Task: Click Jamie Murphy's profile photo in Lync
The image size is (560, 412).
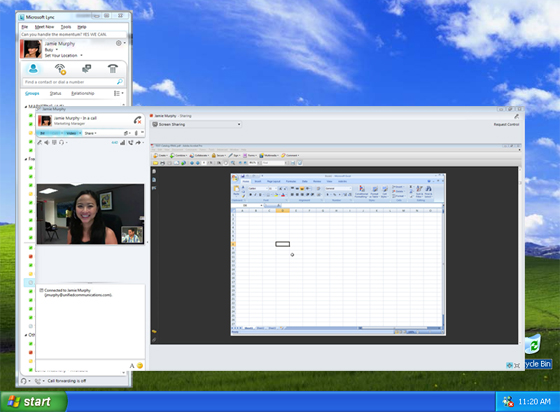Action: (31, 49)
